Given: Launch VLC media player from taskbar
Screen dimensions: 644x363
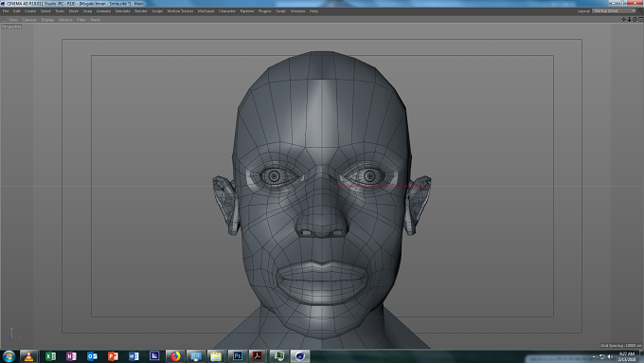Looking at the screenshot, I should [x=28, y=356].
